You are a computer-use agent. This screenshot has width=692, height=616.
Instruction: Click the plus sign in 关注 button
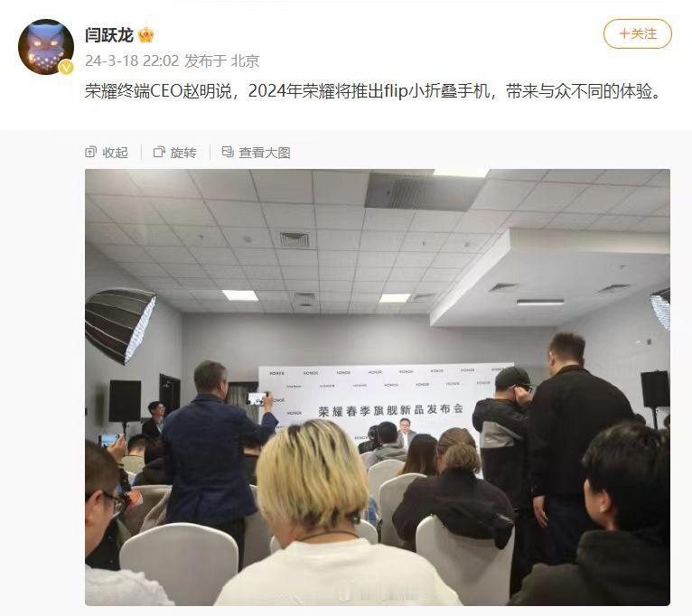click(624, 33)
